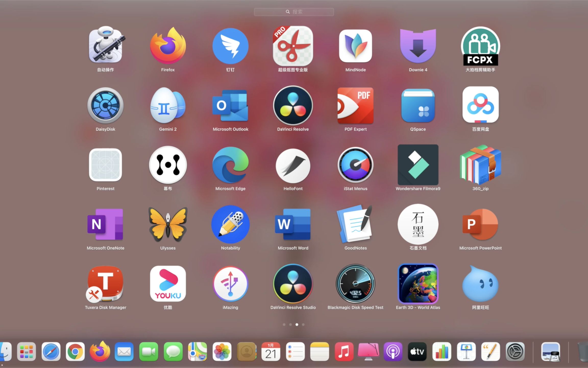This screenshot has width=588, height=368.
Task: Open 石墨文档 app
Action: click(418, 224)
